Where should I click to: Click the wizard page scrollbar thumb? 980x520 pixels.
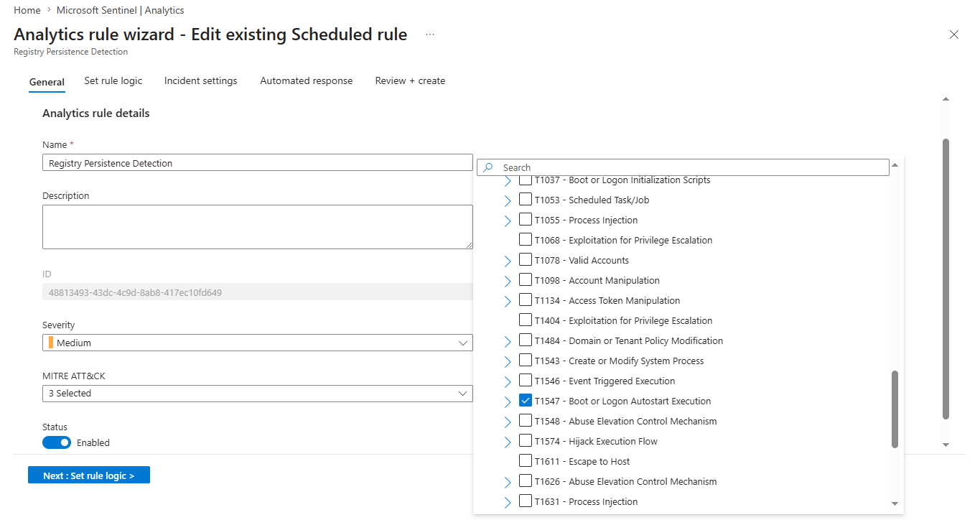[x=946, y=279]
